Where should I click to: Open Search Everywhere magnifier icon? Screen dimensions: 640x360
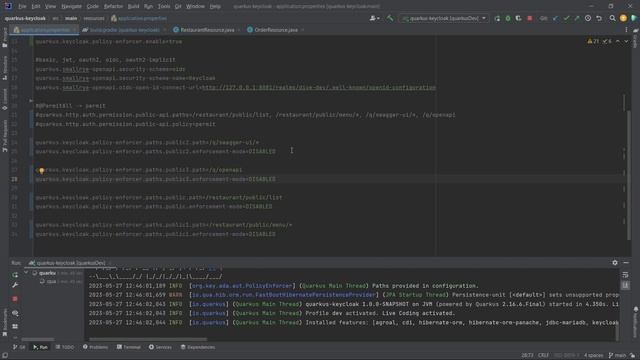612,18
